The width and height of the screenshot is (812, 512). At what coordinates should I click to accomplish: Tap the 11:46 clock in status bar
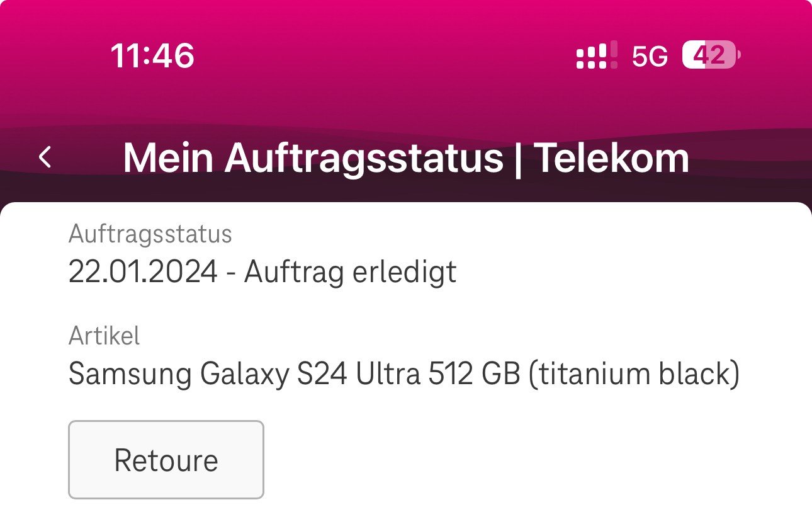(x=152, y=56)
